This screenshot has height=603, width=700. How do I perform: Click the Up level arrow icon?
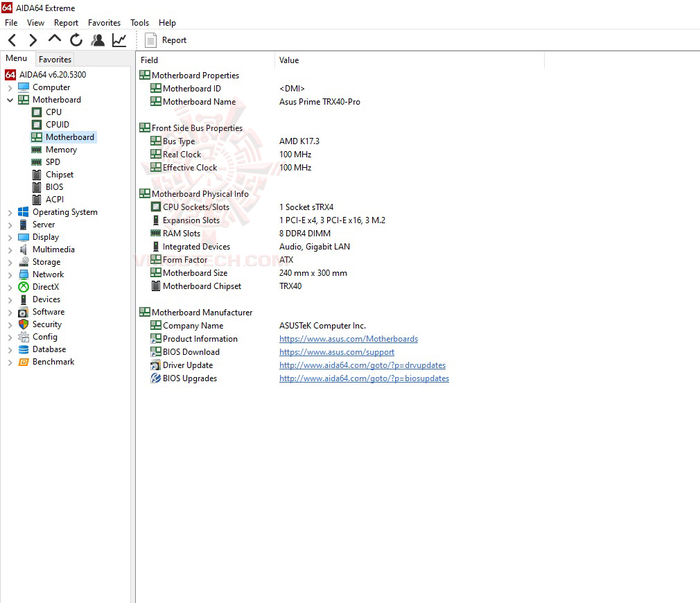coord(55,40)
